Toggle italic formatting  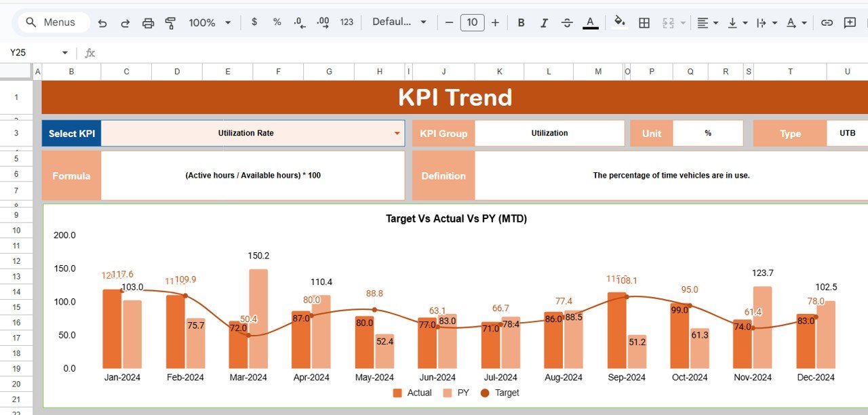pos(544,22)
